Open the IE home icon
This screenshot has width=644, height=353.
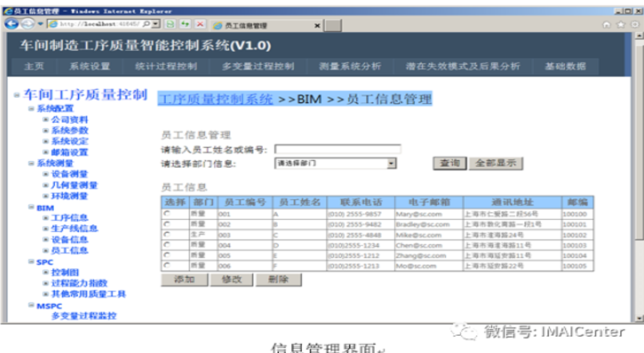click(608, 25)
